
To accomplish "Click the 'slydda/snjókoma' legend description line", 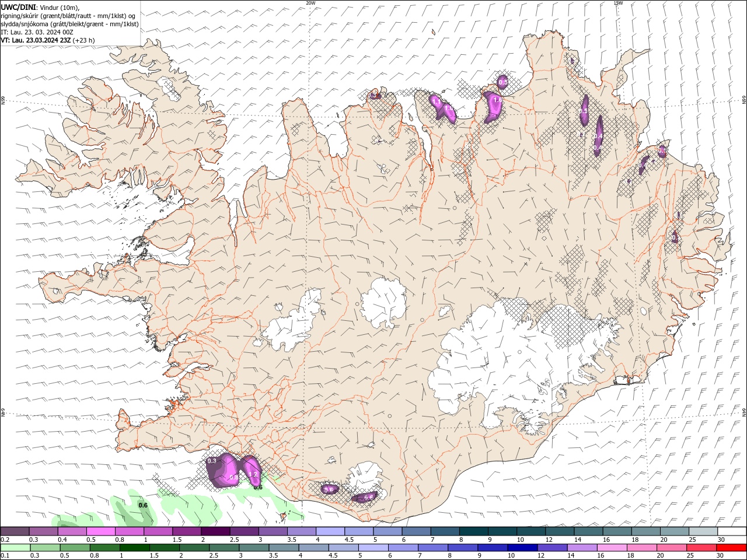I will click(69, 24).
